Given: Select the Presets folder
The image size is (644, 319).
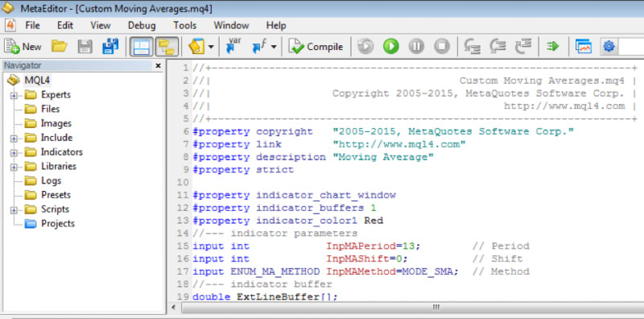Looking at the screenshot, I should tap(56, 195).
